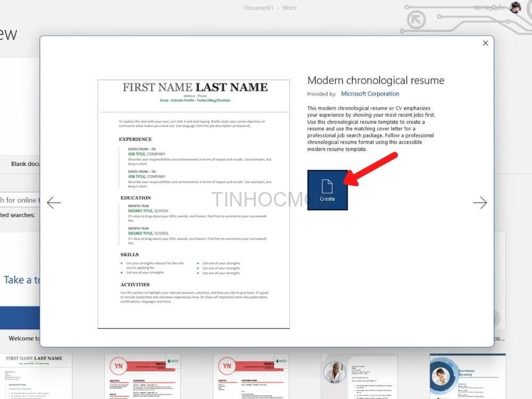Go to the previous template with left arrow

pyautogui.click(x=54, y=203)
